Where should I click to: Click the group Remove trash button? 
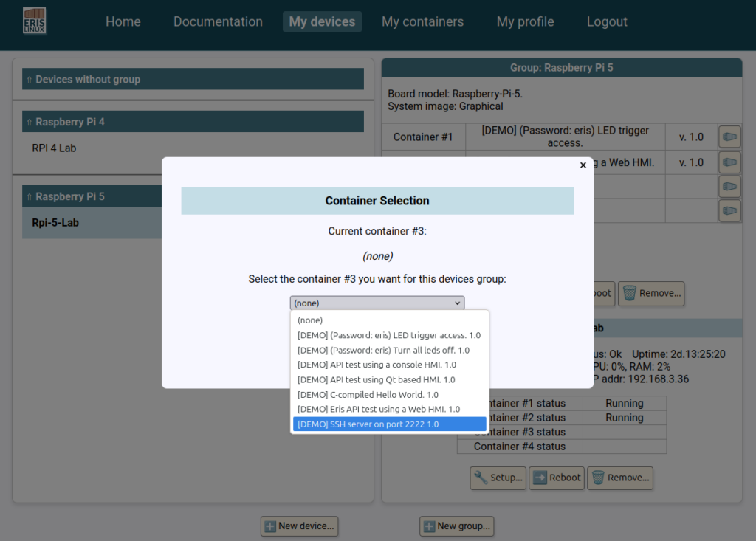pyautogui.click(x=651, y=293)
